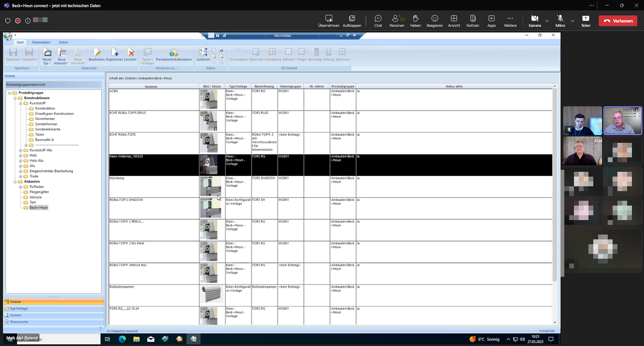Open the Daten ribbon tab
This screenshot has width=644, height=346.
click(64, 42)
